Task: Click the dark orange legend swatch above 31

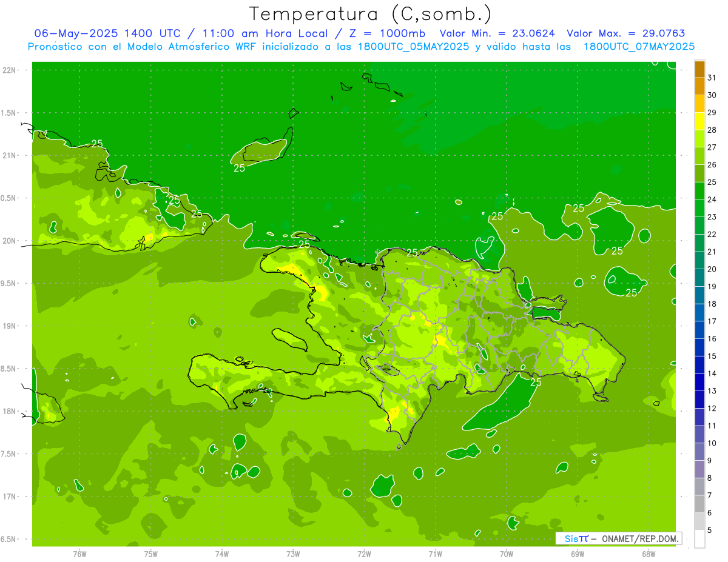Action: click(x=699, y=69)
